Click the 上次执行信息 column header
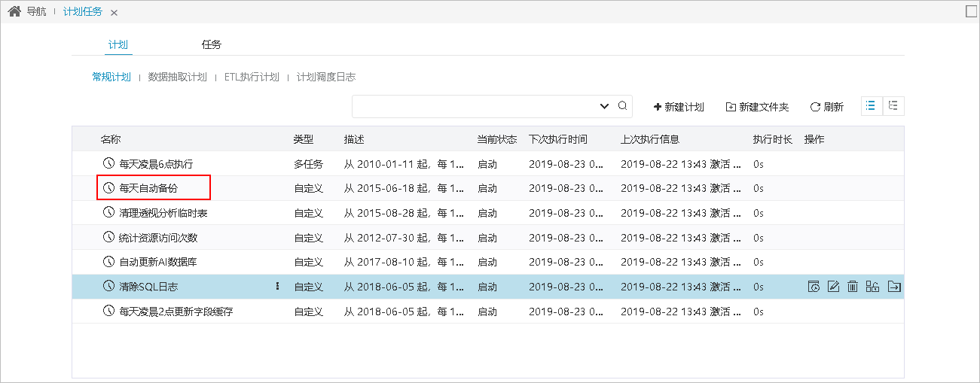 coord(650,139)
